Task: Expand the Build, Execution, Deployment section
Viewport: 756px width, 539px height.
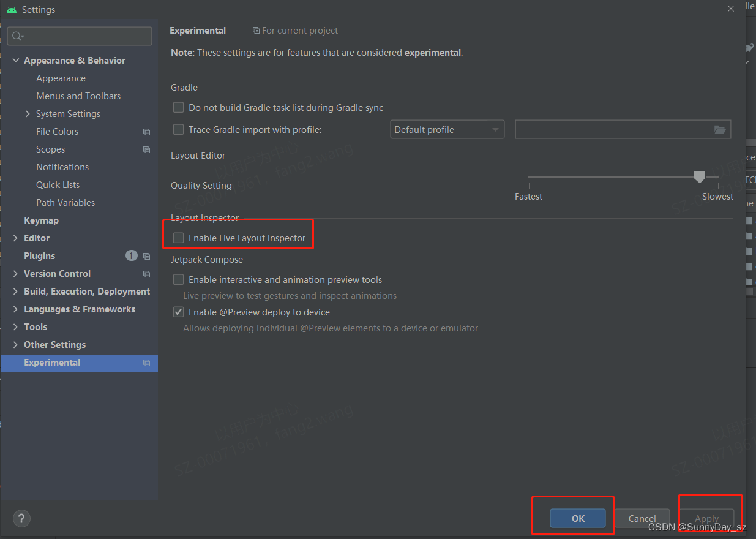Action: click(x=15, y=291)
